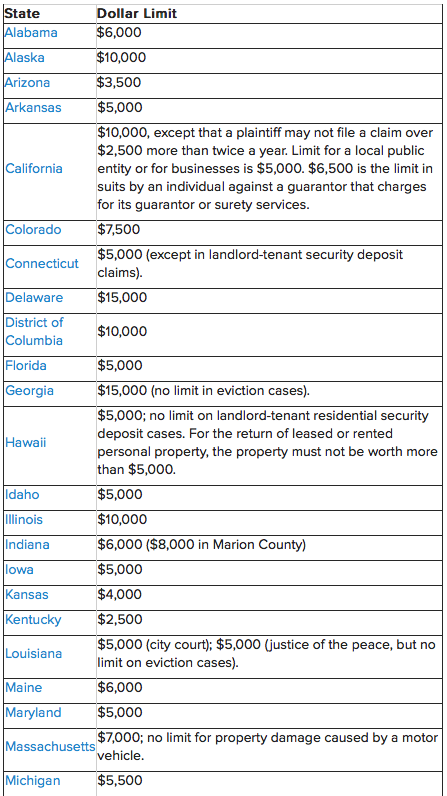The height and width of the screenshot is (796, 447).
Task: Open the District of Columbia link
Action: (34, 331)
